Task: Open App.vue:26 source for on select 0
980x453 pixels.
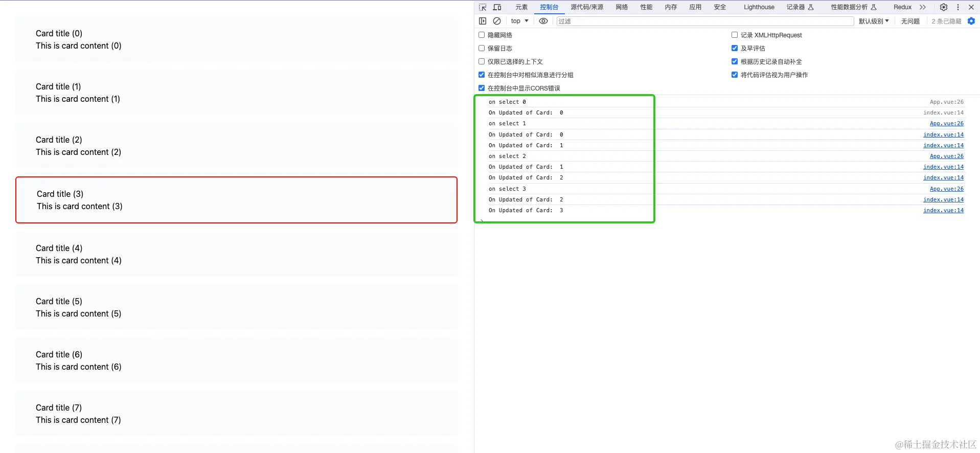Action: point(947,102)
